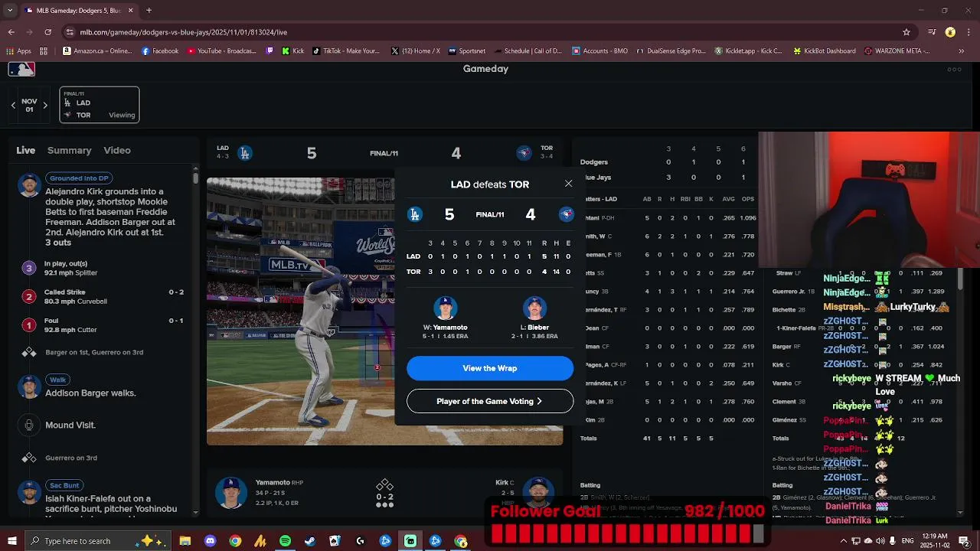Image resolution: width=980 pixels, height=551 pixels.
Task: Click the View the Wrap button
Action: click(490, 368)
